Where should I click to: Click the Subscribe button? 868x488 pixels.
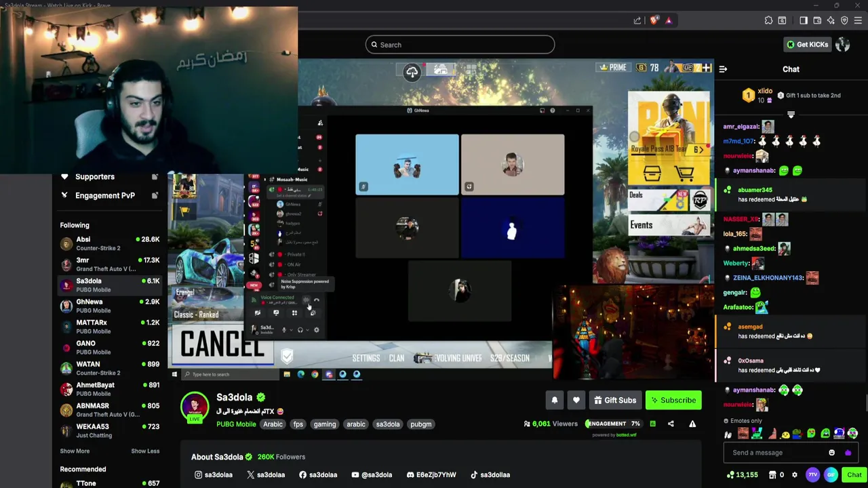(x=673, y=401)
